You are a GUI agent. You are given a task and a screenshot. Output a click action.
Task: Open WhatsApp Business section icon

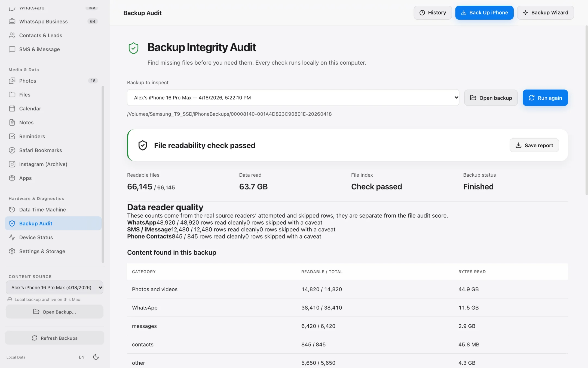coord(12,21)
